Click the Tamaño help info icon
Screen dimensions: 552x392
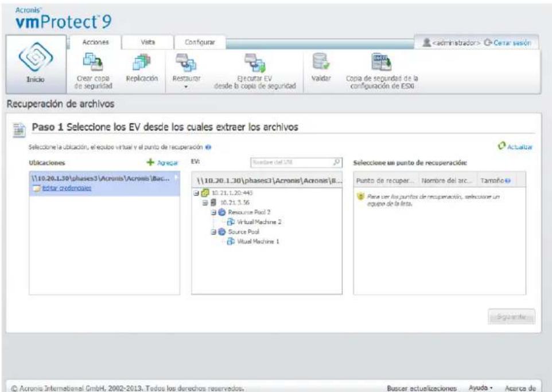pyautogui.click(x=508, y=181)
